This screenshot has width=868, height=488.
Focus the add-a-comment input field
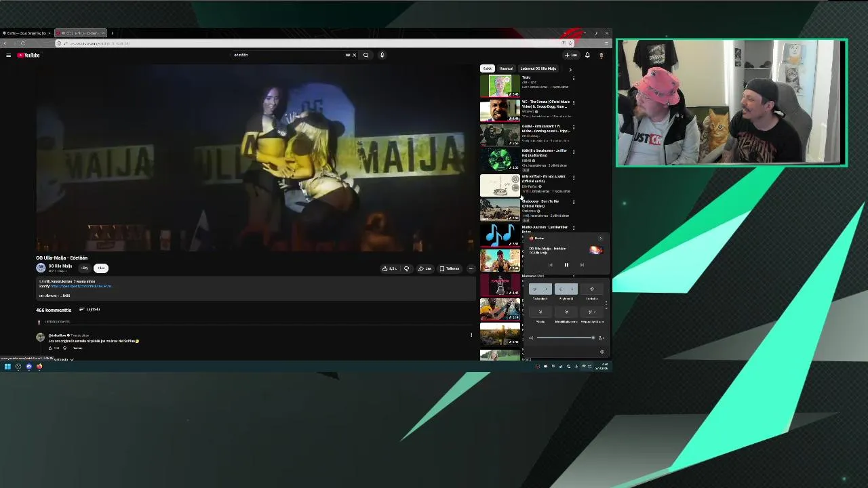tap(258, 321)
